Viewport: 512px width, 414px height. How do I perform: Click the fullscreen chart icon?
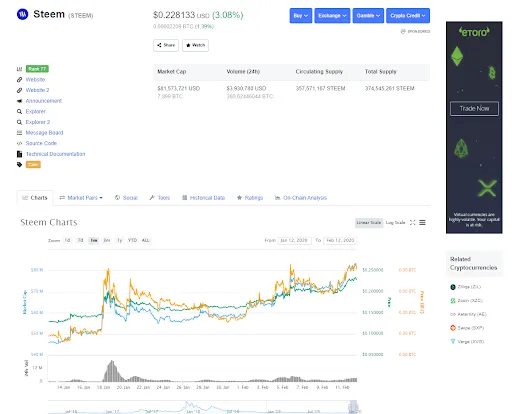click(x=413, y=222)
